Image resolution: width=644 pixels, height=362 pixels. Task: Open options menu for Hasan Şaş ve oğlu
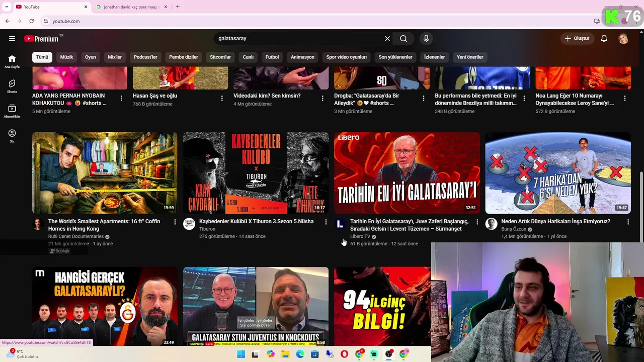click(222, 99)
